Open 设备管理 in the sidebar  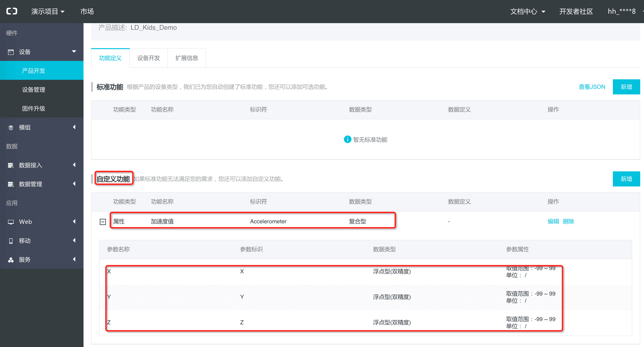click(33, 89)
